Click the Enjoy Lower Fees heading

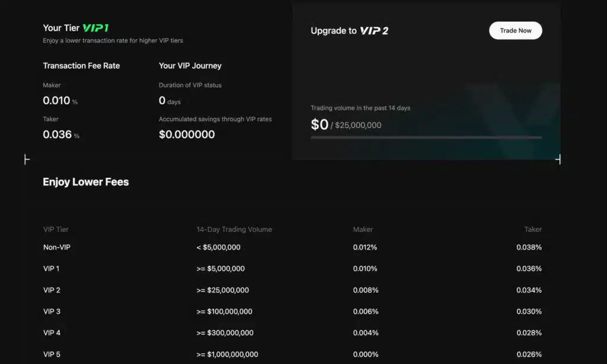86,182
